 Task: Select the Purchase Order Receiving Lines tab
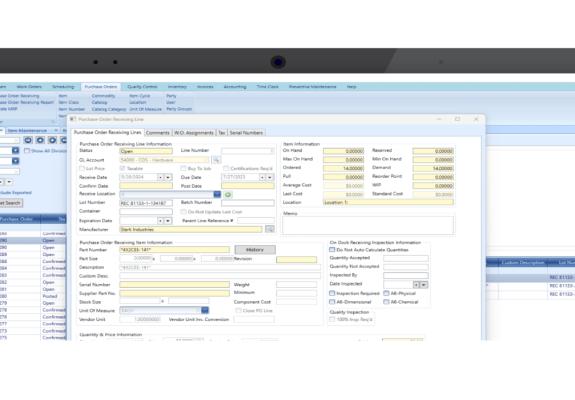point(107,132)
